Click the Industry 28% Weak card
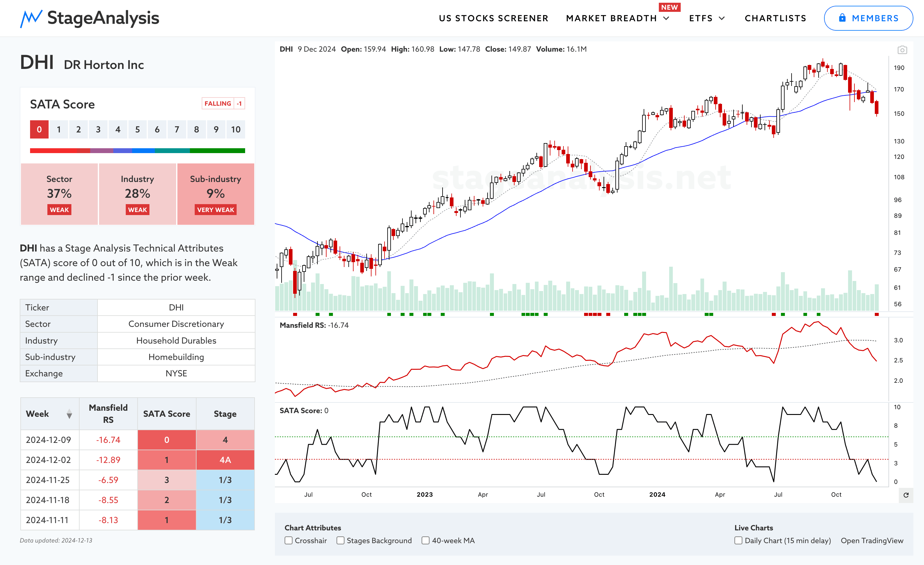 click(137, 194)
